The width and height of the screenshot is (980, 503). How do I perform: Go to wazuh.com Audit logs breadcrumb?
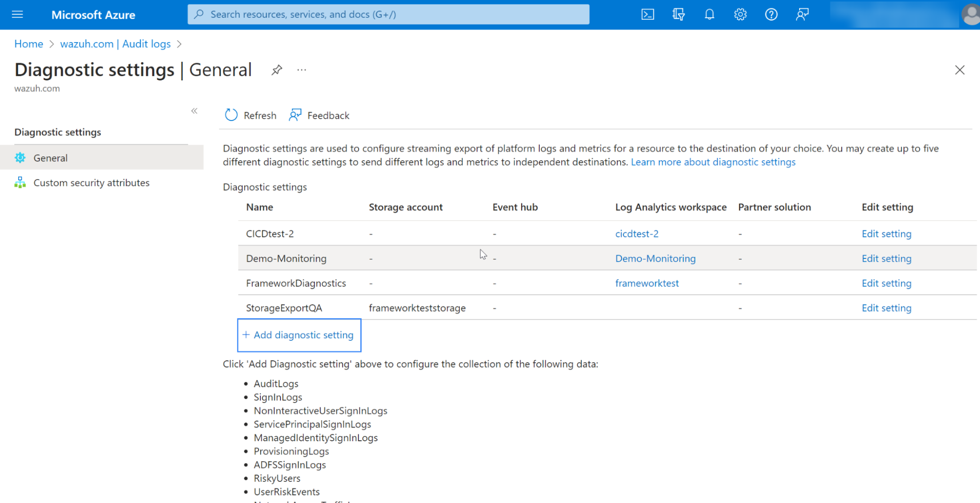click(x=115, y=44)
